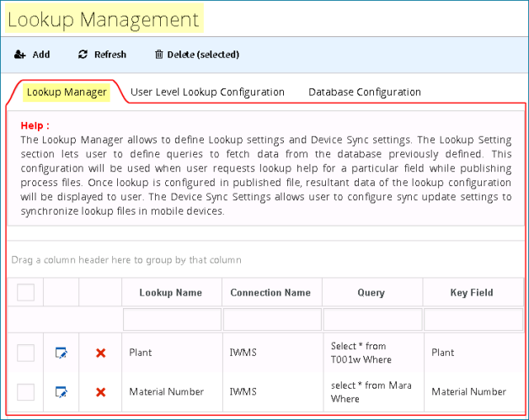529x420 pixels.
Task: Click the Lookup Management page title
Action: 104,19
